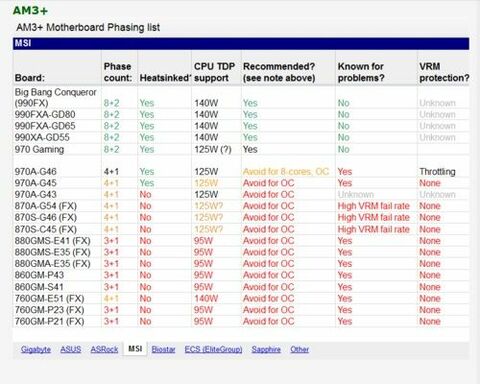
Task: Click the AM3+ green heading
Action: [30, 10]
